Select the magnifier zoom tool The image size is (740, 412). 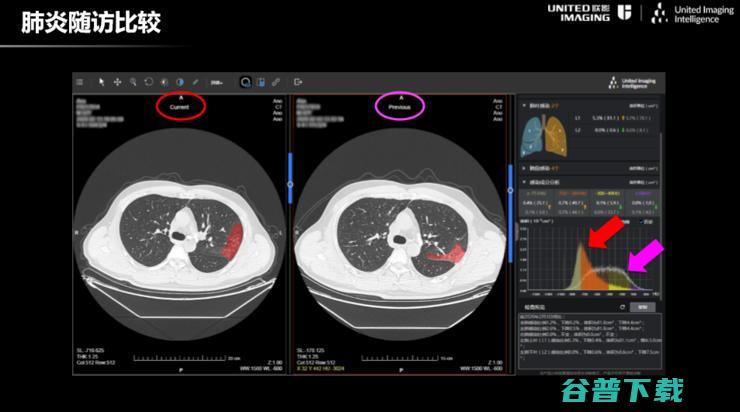coord(133,82)
